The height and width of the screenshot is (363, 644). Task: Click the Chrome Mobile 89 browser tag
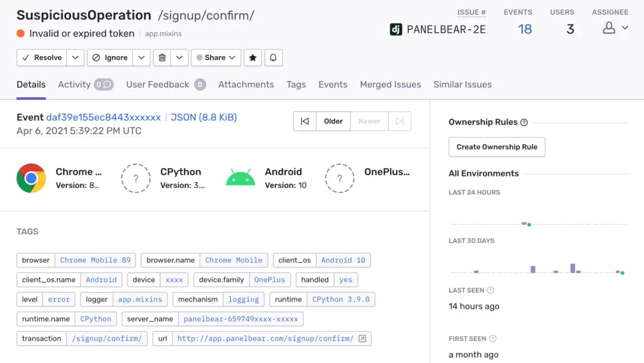tap(95, 260)
